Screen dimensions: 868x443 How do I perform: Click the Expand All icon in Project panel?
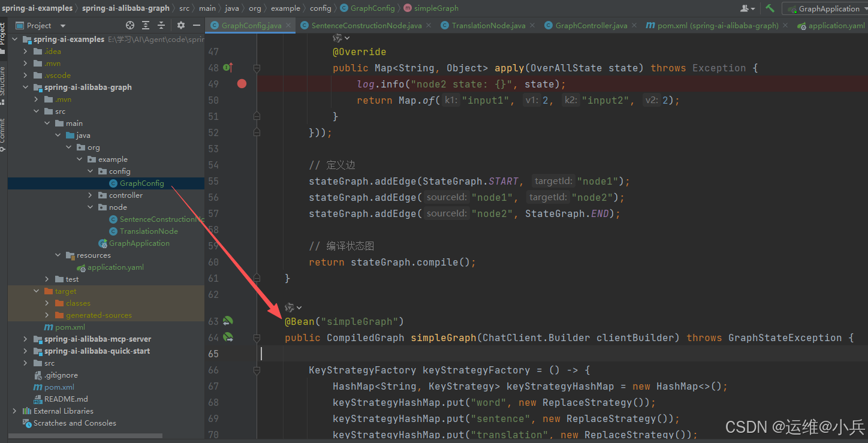[146, 25]
